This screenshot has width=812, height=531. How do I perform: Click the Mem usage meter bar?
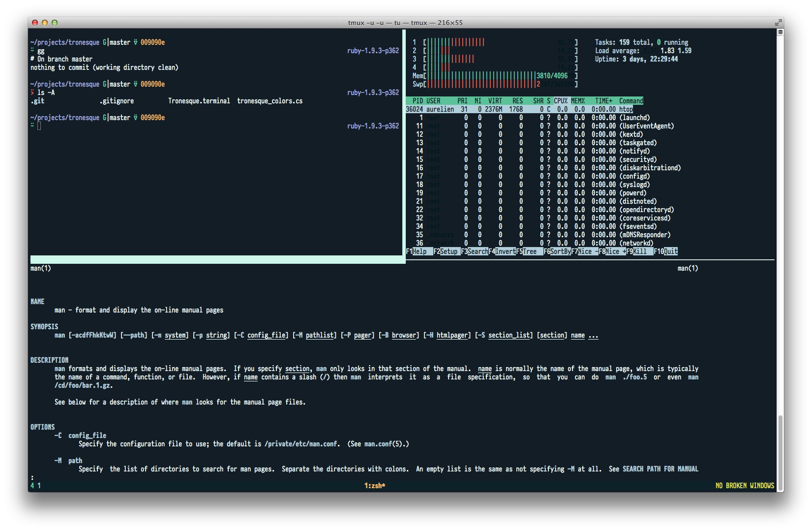click(x=495, y=76)
